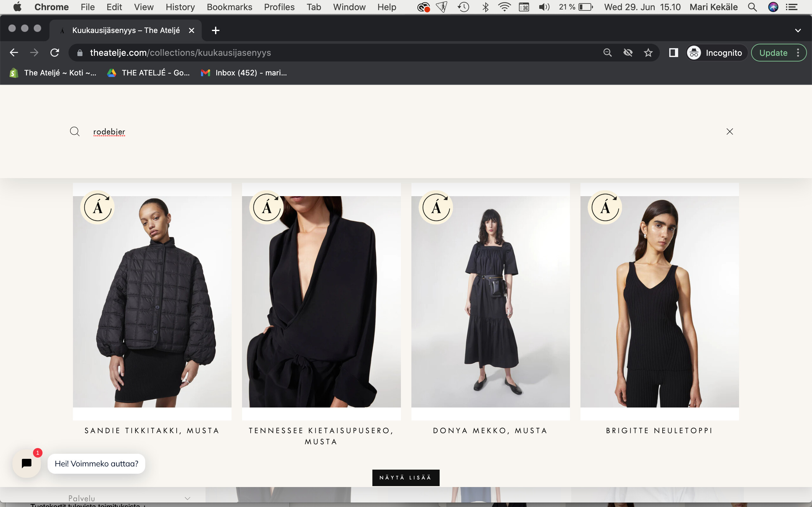Viewport: 812px width, 507px height.
Task: Click the NÄYTÄ LISÄÄ button
Action: 405,478
